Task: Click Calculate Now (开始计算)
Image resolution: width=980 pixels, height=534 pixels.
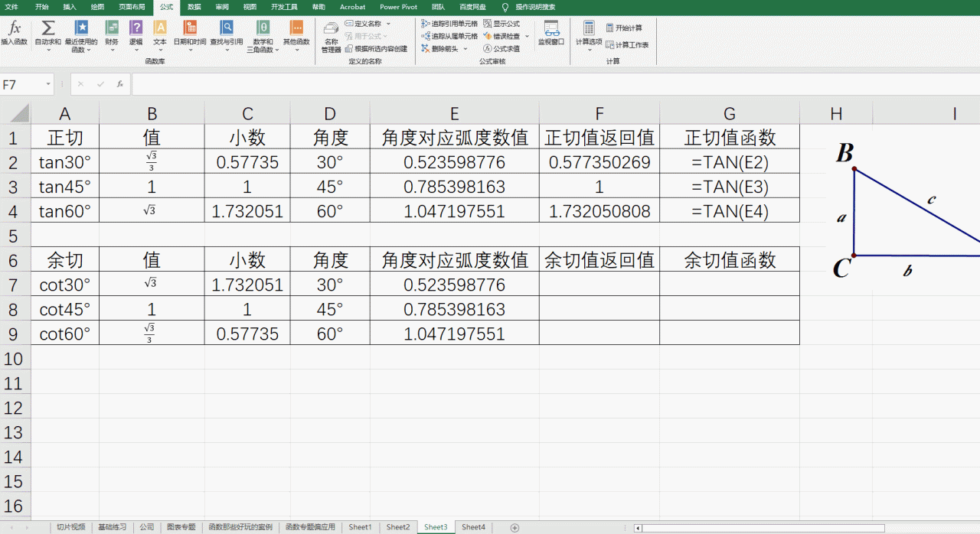Action: (x=624, y=28)
